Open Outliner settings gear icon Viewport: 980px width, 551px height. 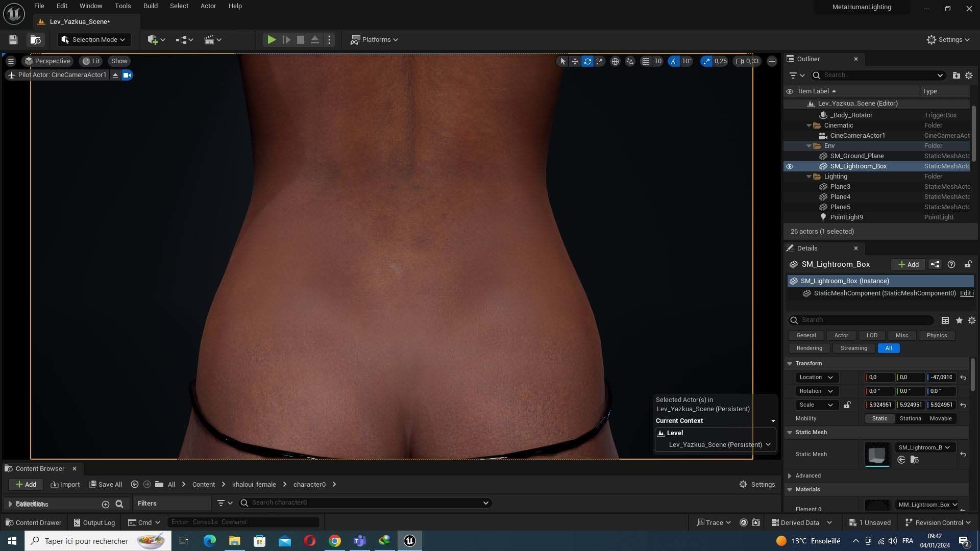968,75
